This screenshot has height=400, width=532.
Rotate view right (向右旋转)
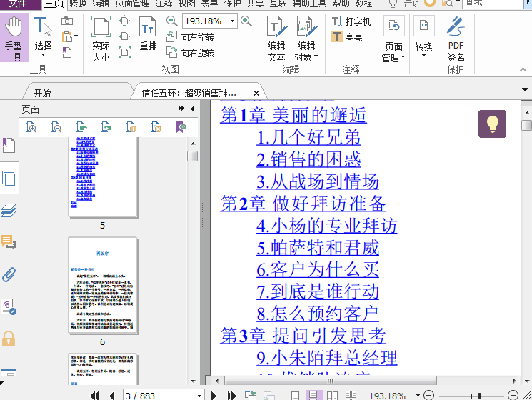(x=191, y=53)
